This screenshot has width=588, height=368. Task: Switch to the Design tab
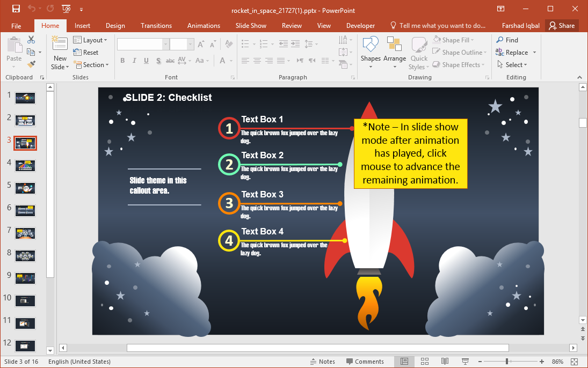coord(115,26)
